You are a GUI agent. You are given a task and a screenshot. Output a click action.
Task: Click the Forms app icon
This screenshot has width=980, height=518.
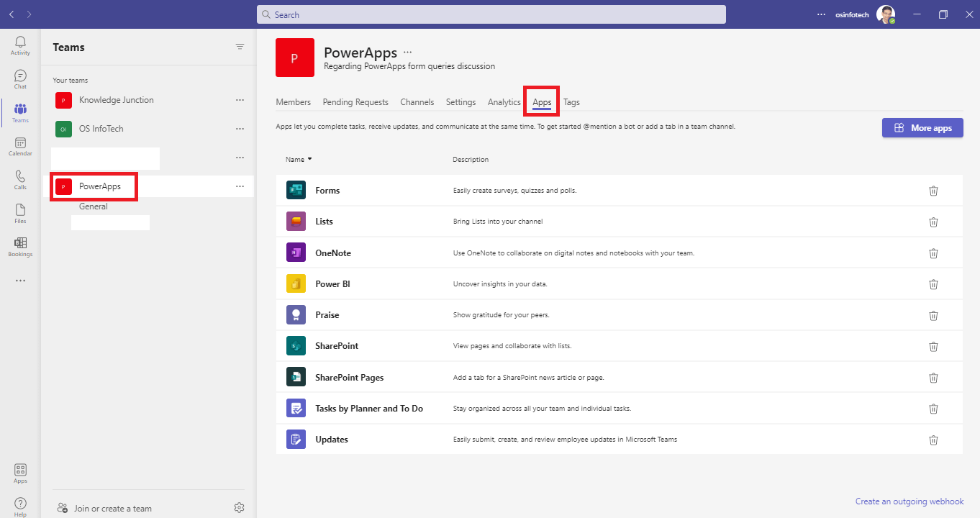296,191
